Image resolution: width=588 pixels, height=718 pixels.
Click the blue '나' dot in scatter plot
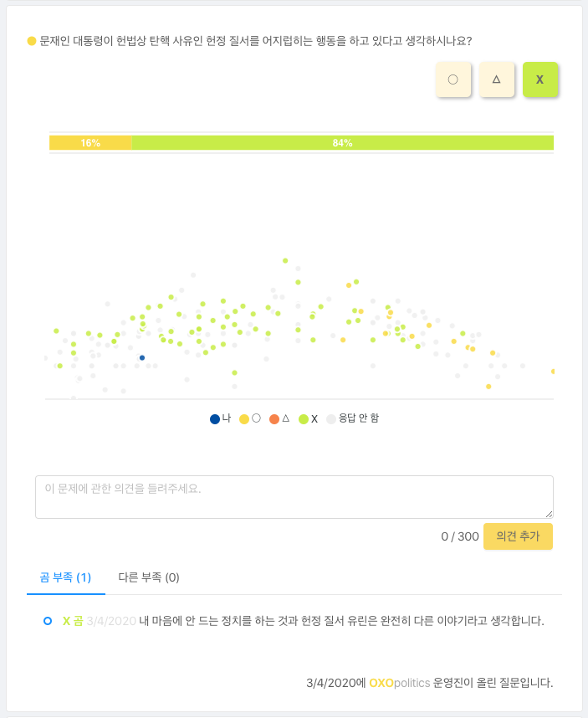click(142, 357)
